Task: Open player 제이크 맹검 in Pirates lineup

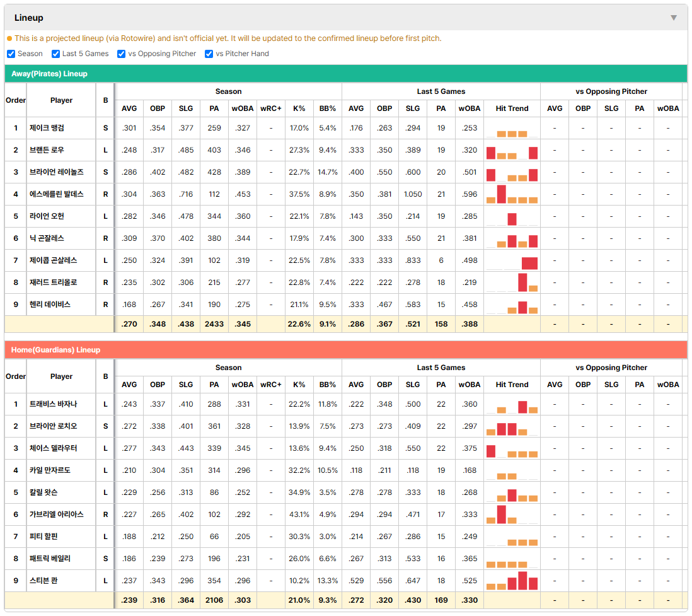Action: click(x=47, y=128)
